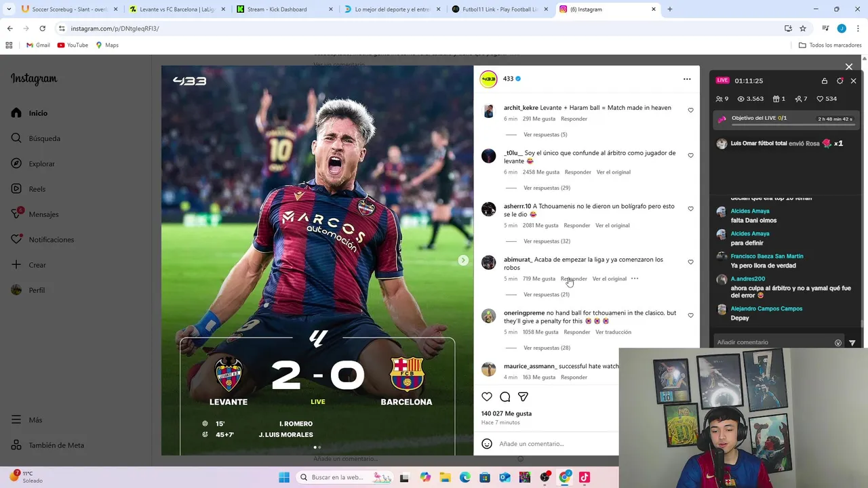Open Perfil from Instagram sidebar
Image resolution: width=868 pixels, height=488 pixels.
(x=28, y=290)
